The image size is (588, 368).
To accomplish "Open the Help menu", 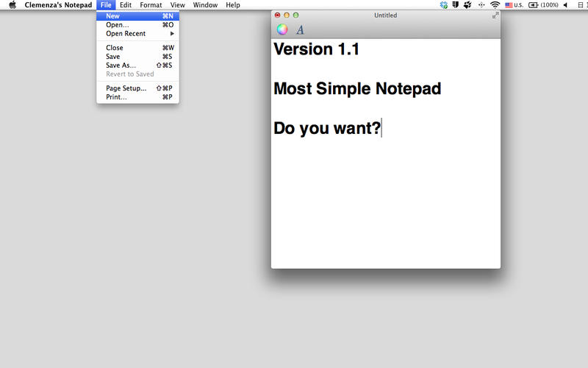I will pos(233,5).
